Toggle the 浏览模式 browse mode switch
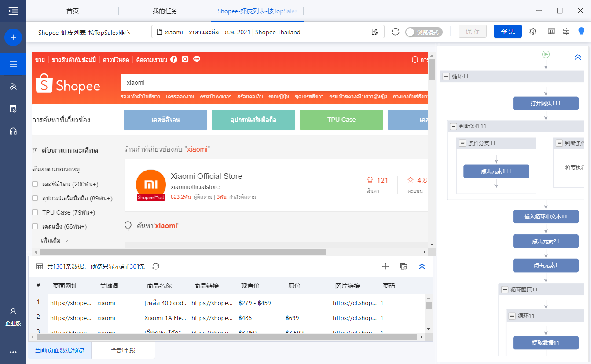The image size is (591, 364). [x=424, y=32]
